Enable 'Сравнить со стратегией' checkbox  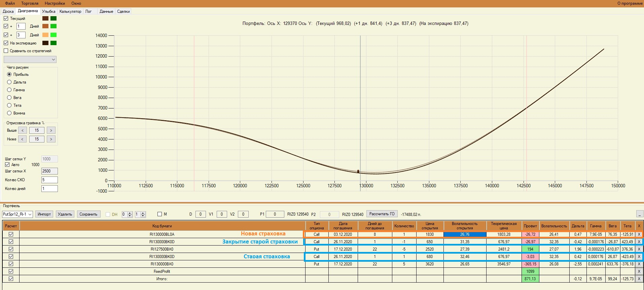click(x=6, y=51)
